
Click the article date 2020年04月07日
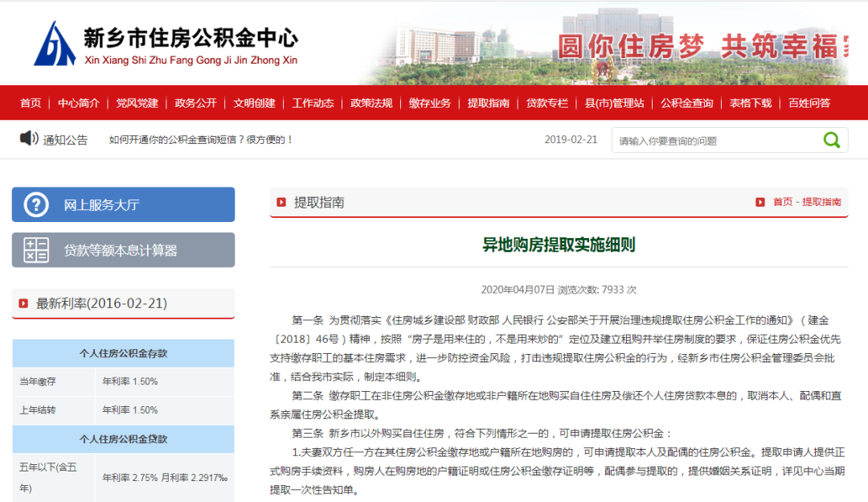[518, 290]
